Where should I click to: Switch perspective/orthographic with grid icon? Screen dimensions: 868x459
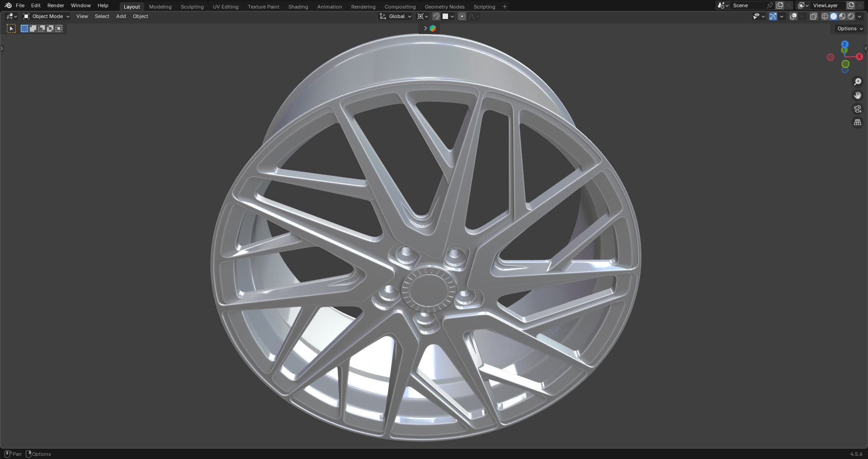(x=857, y=122)
